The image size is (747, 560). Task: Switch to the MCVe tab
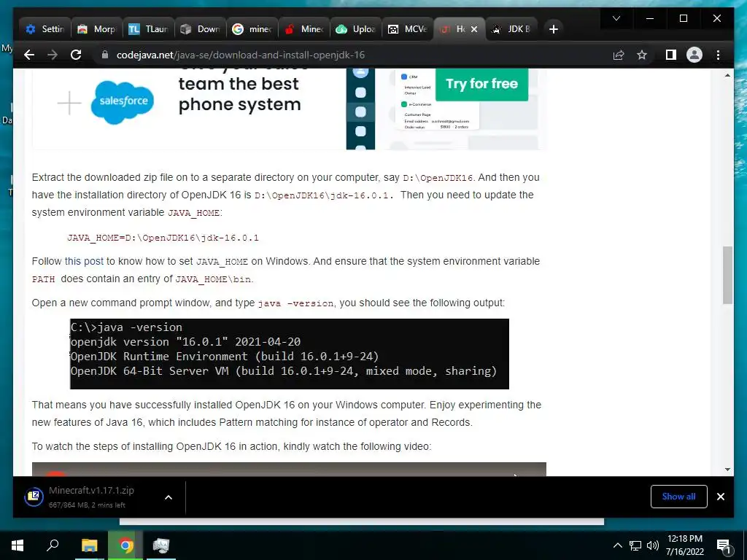[x=407, y=29]
